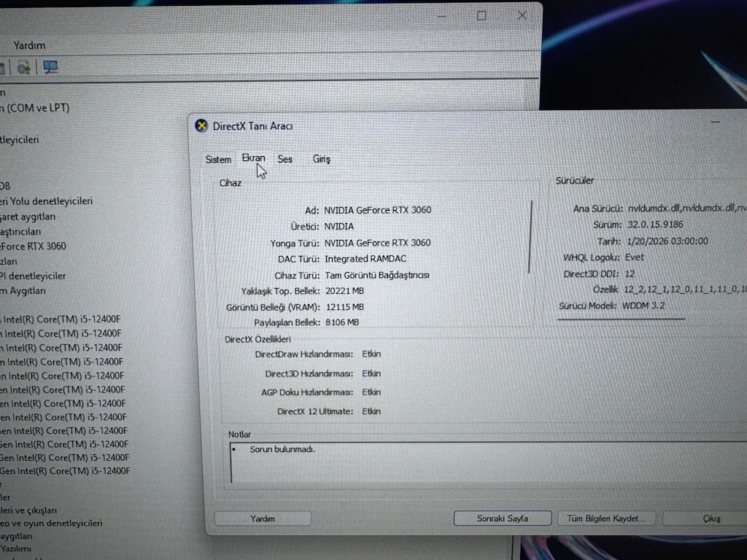Select 'oyun denetleyicileri' item in Device Manager
Image resolution: width=747 pixels, height=560 pixels.
tap(51, 523)
